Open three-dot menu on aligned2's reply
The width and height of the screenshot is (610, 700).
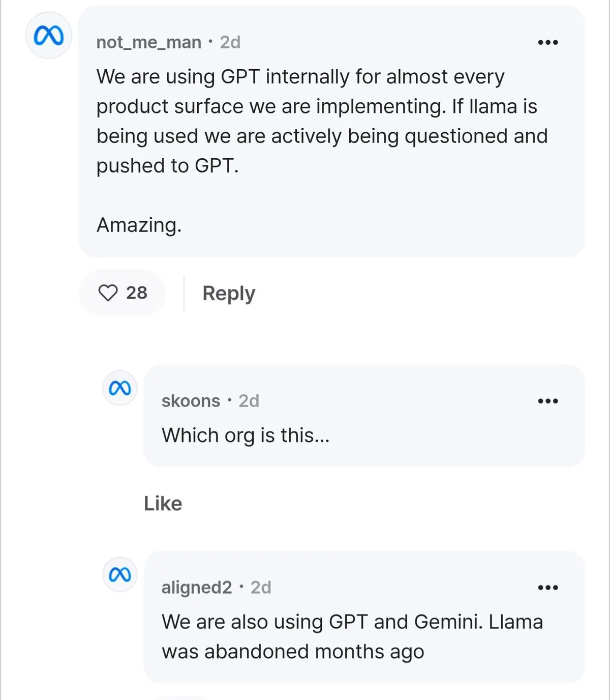click(x=547, y=588)
